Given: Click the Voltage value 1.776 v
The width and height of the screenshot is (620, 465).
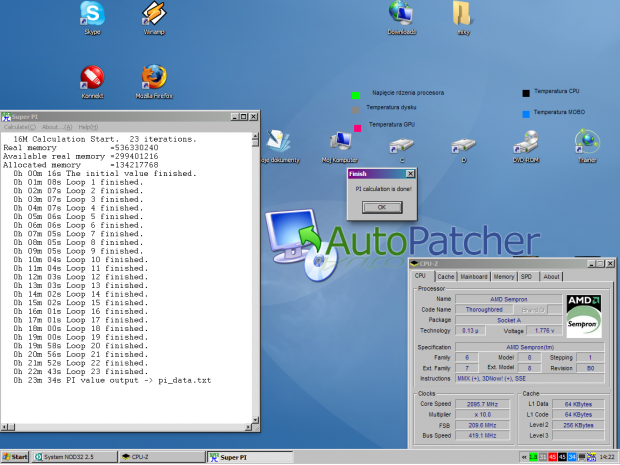Looking at the screenshot, I should pos(544,331).
